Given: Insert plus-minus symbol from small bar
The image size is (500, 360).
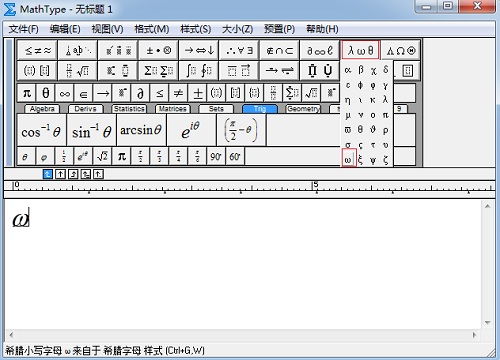Looking at the screenshot, I should point(198,93).
